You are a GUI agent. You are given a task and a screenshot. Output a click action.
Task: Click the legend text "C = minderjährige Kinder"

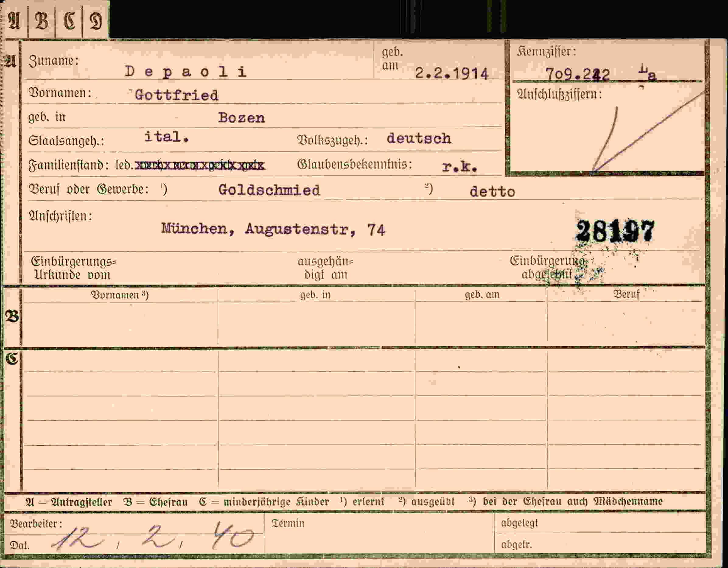point(264,502)
